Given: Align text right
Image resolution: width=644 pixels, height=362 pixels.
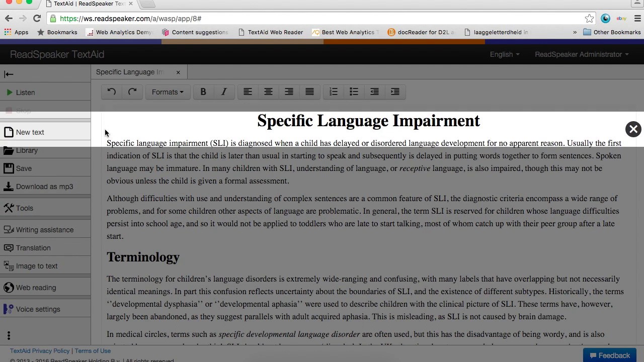Looking at the screenshot, I should click(289, 92).
